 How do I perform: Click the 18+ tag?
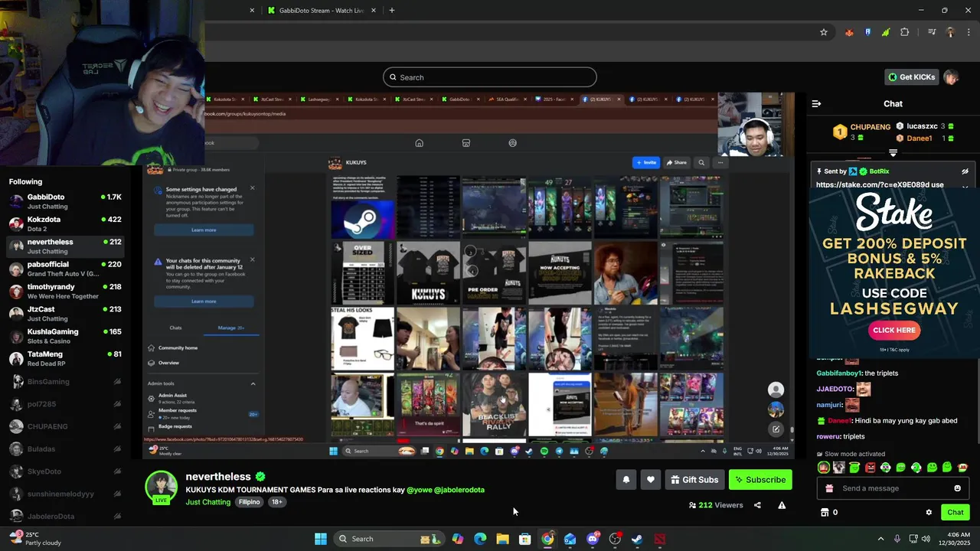pyautogui.click(x=276, y=502)
